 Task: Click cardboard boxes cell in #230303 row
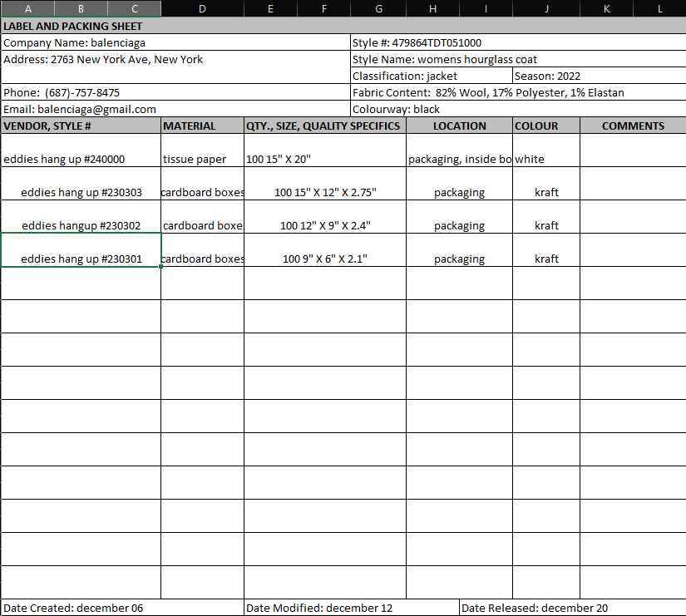(203, 184)
